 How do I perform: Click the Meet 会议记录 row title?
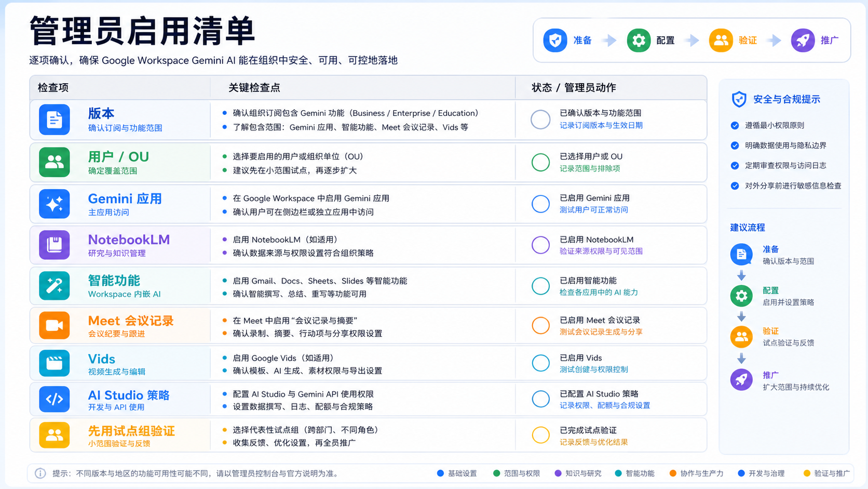pyautogui.click(x=131, y=321)
